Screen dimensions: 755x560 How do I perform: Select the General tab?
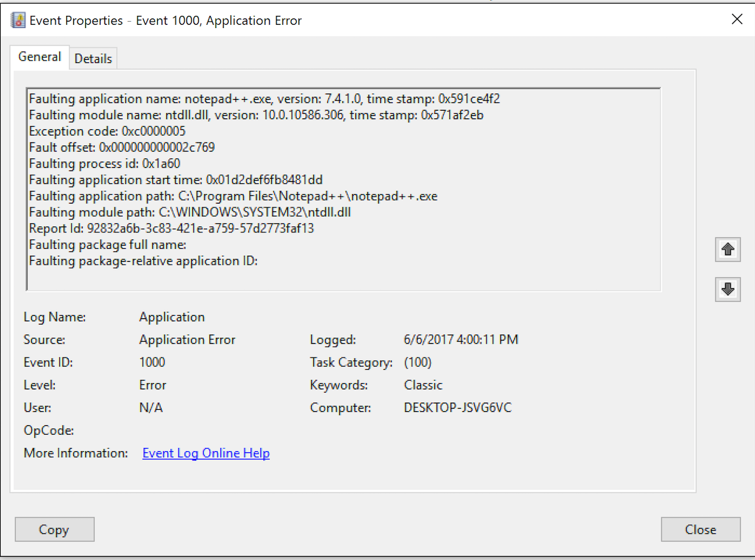[x=39, y=57]
